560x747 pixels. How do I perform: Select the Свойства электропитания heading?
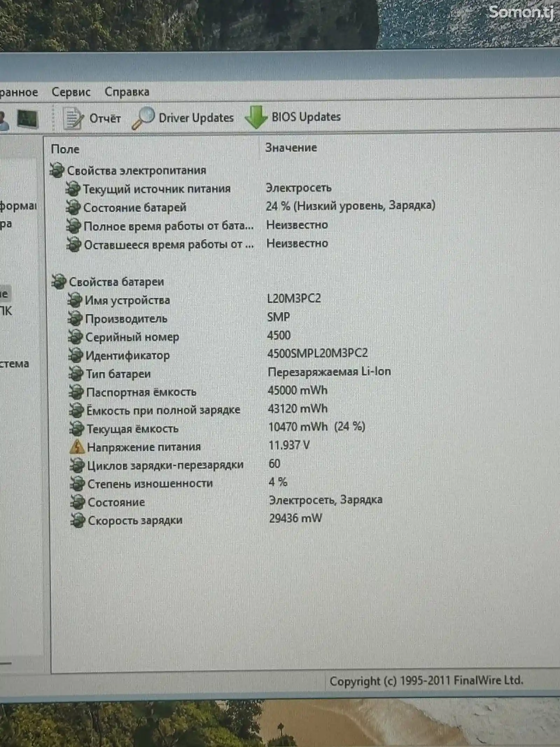pyautogui.click(x=136, y=171)
